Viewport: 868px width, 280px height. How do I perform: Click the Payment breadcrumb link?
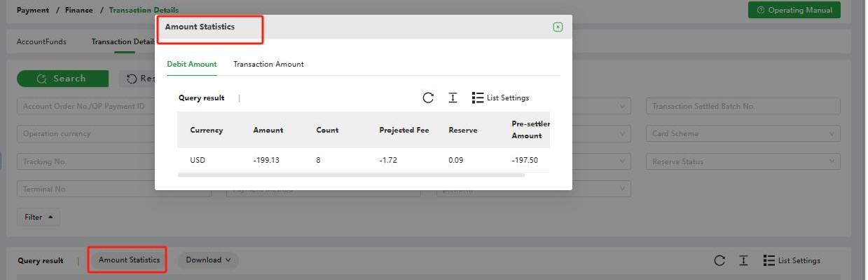(33, 10)
